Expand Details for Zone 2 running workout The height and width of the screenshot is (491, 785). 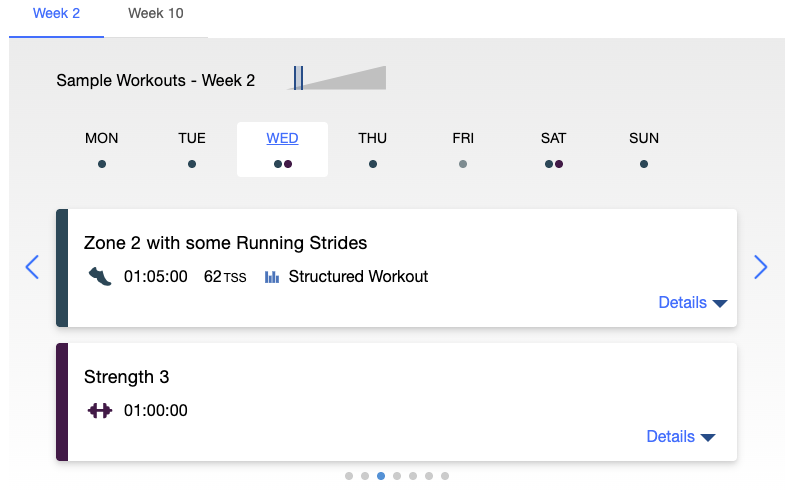point(692,303)
